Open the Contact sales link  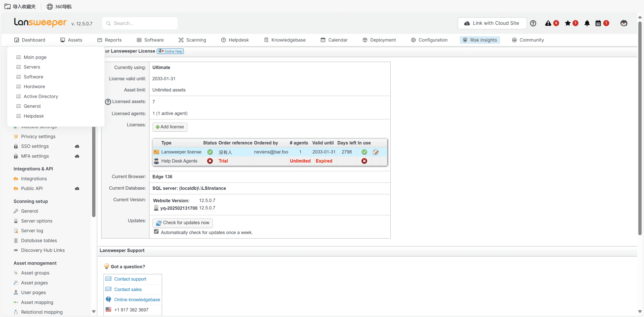(x=128, y=289)
